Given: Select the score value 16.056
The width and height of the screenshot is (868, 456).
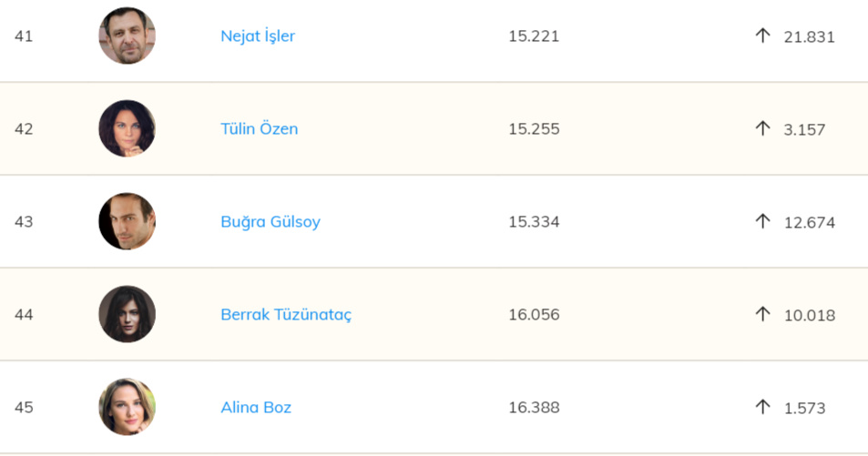Looking at the screenshot, I should click(534, 315).
